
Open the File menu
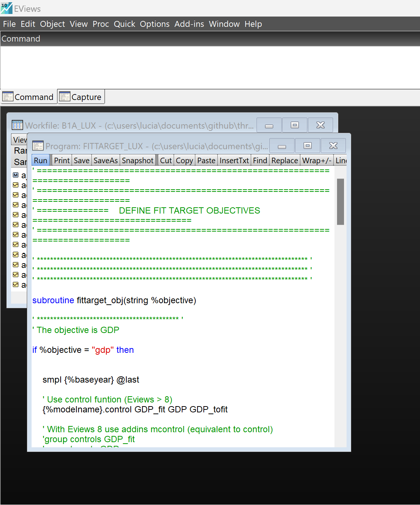(x=9, y=24)
